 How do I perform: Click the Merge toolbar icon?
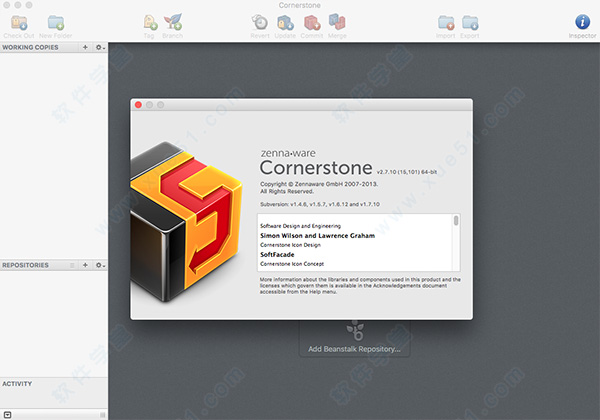tap(337, 23)
